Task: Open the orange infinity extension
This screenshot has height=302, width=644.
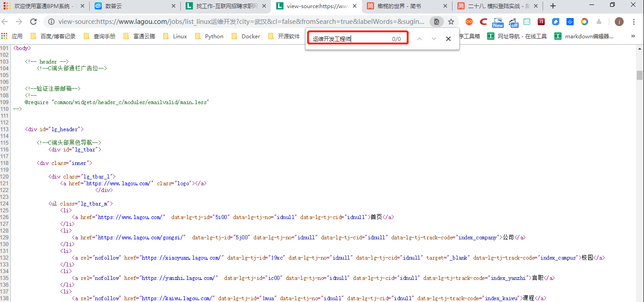Action: (469, 22)
